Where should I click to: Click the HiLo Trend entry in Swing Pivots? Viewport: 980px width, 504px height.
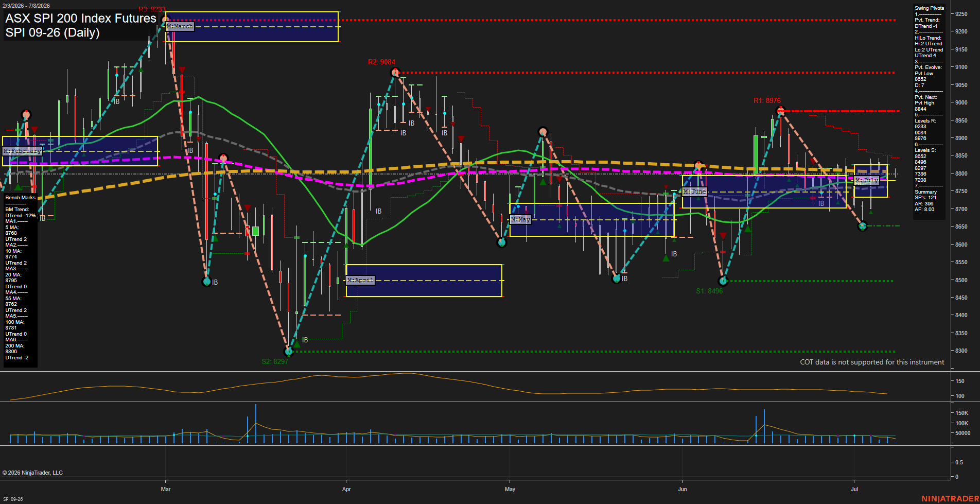click(929, 47)
